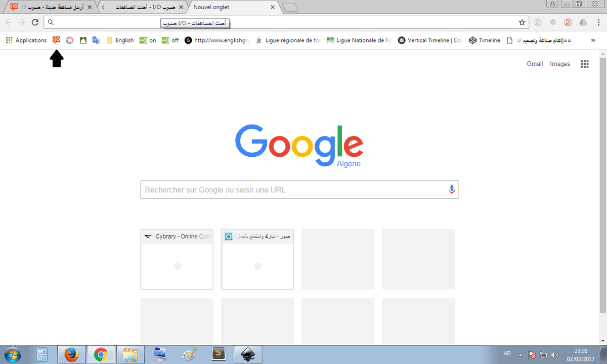Open the englishgrammar bookmark
The image size is (607, 364).
(x=216, y=40)
